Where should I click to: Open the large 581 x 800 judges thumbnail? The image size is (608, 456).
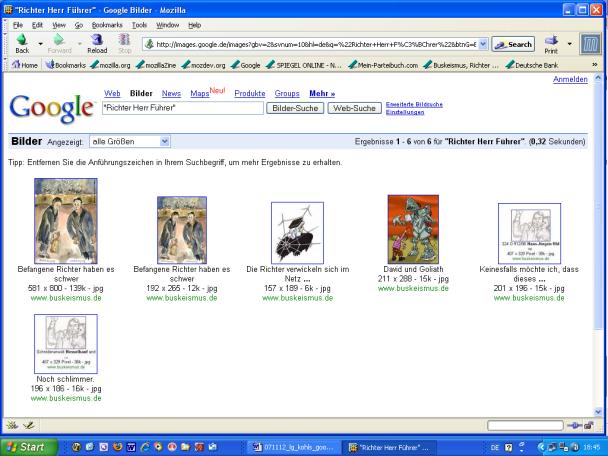tap(66, 221)
